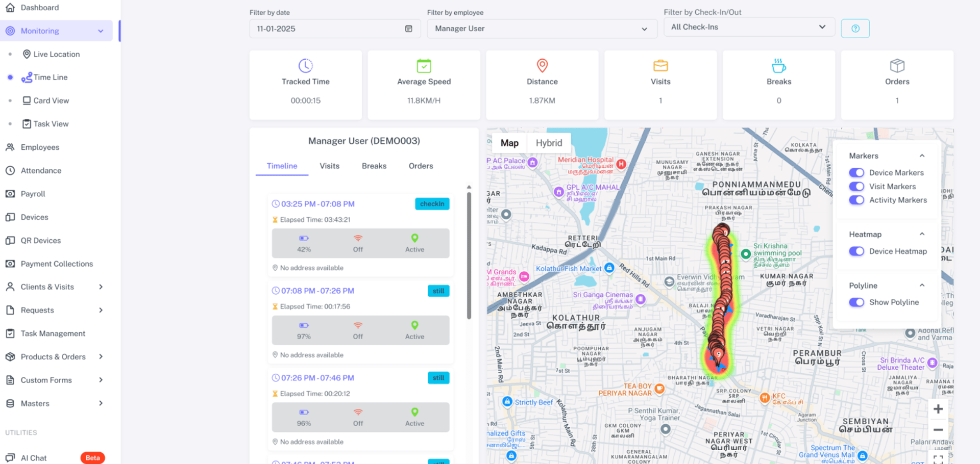Expand the Custom Forms submenu
The image size is (980, 464).
point(101,380)
